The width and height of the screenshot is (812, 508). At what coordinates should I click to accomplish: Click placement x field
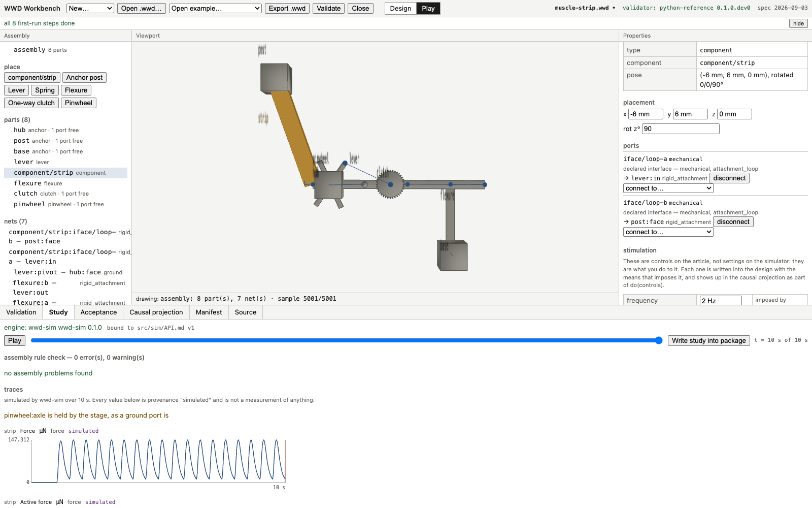pos(646,114)
